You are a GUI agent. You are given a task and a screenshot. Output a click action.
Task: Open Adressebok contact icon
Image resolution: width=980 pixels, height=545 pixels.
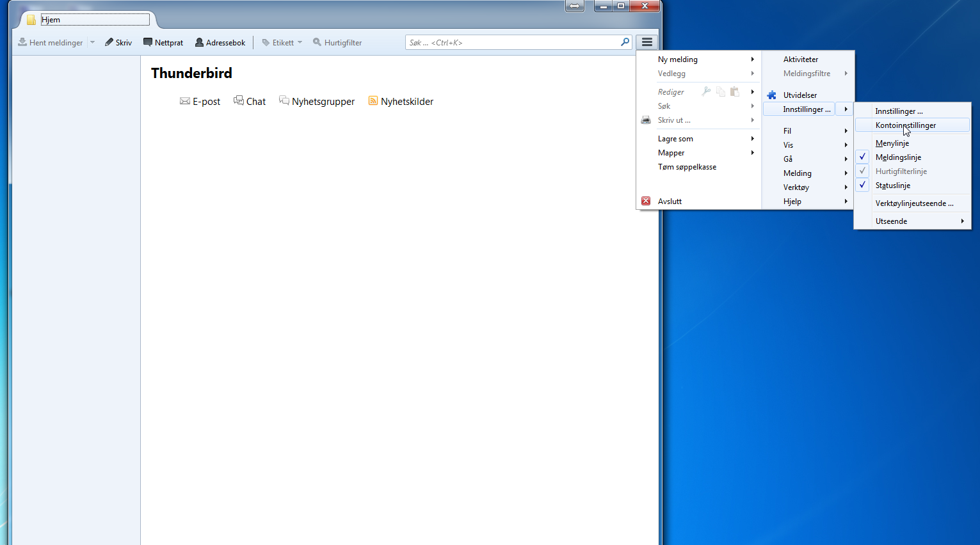[199, 42]
